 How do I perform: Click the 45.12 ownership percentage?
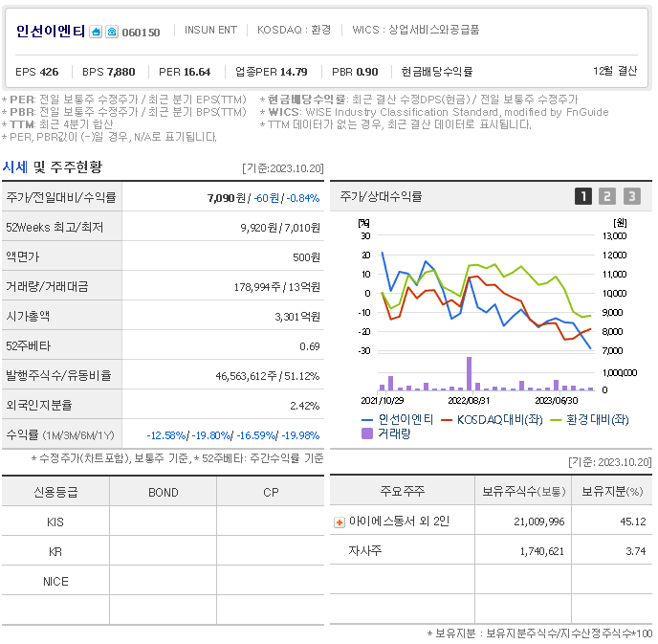(633, 522)
